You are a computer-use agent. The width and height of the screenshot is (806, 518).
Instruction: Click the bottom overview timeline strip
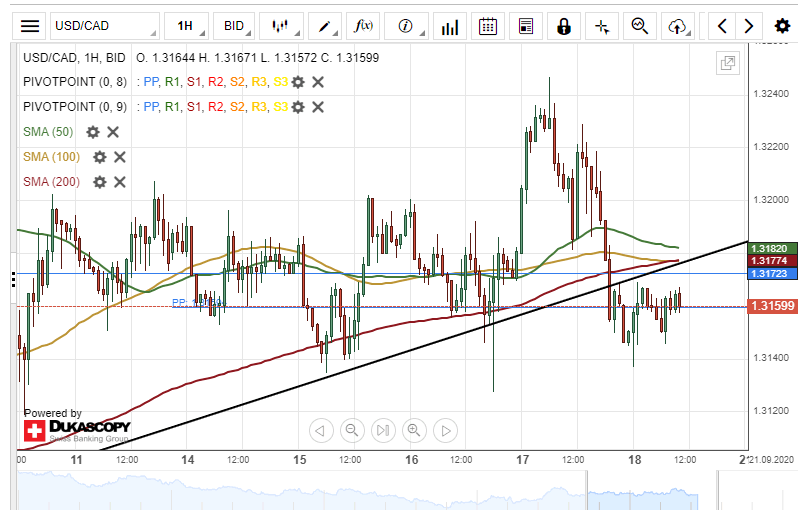point(400,492)
